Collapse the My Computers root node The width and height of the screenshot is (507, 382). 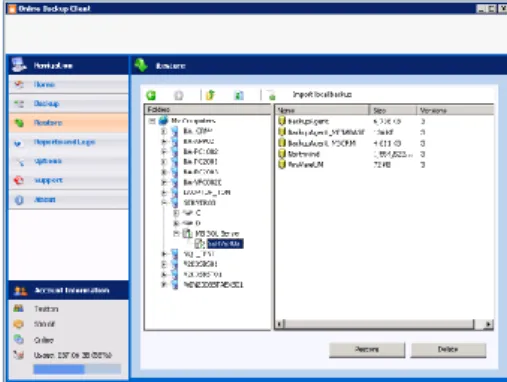coord(152,121)
